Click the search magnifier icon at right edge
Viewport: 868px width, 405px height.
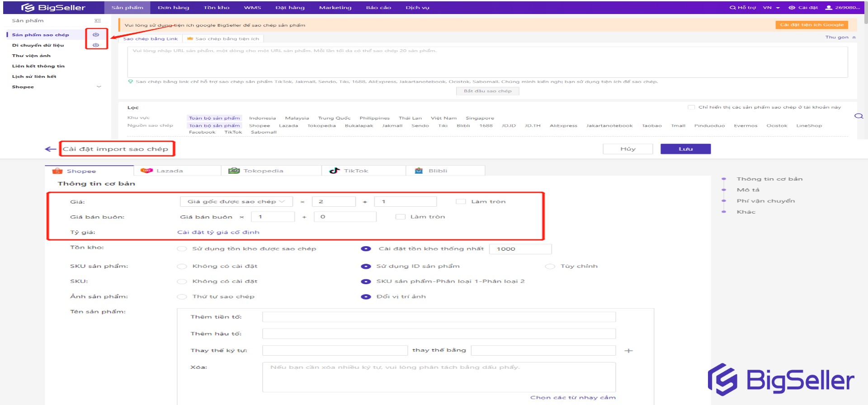point(859,116)
